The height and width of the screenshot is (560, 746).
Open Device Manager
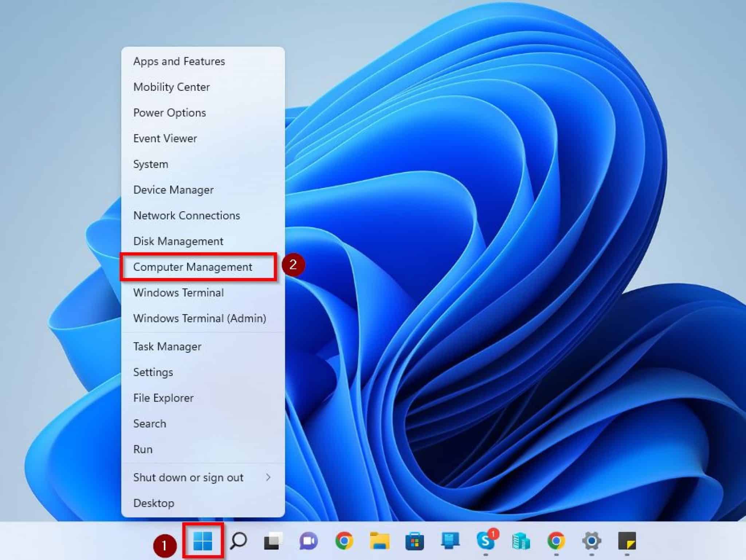(x=173, y=190)
